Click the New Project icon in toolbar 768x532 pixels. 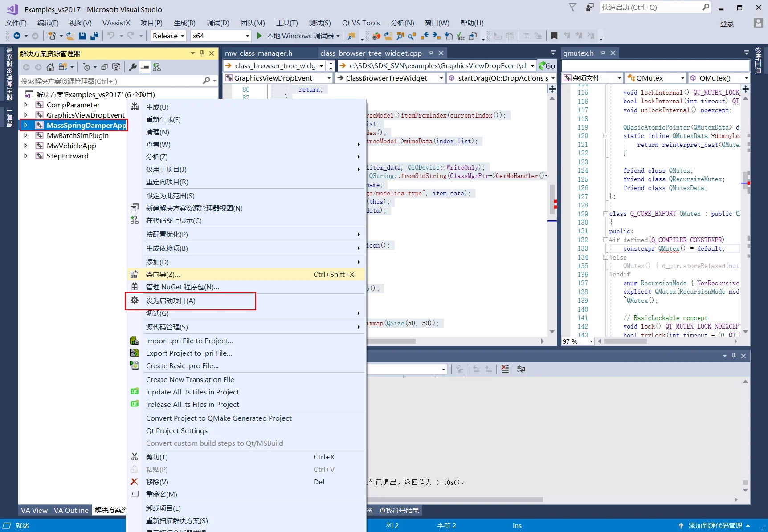point(52,36)
